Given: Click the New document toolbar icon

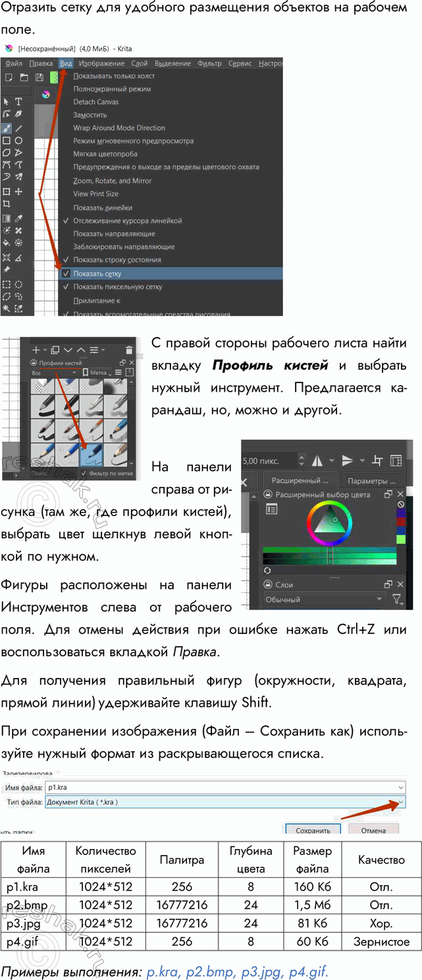Looking at the screenshot, I should (7, 78).
